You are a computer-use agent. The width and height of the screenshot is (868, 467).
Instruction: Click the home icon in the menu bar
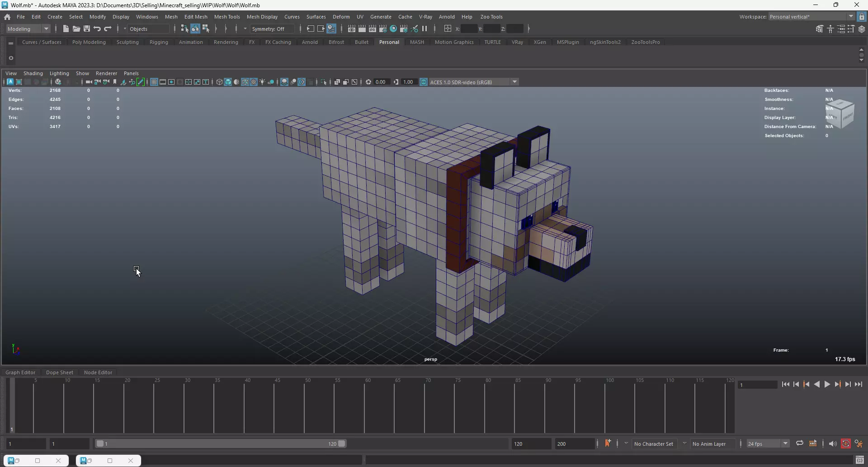click(7, 17)
